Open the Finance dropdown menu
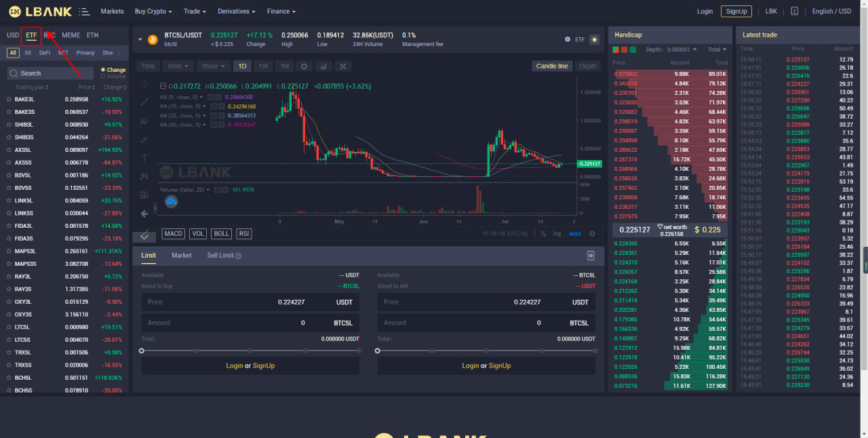The image size is (868, 438). pyautogui.click(x=281, y=12)
